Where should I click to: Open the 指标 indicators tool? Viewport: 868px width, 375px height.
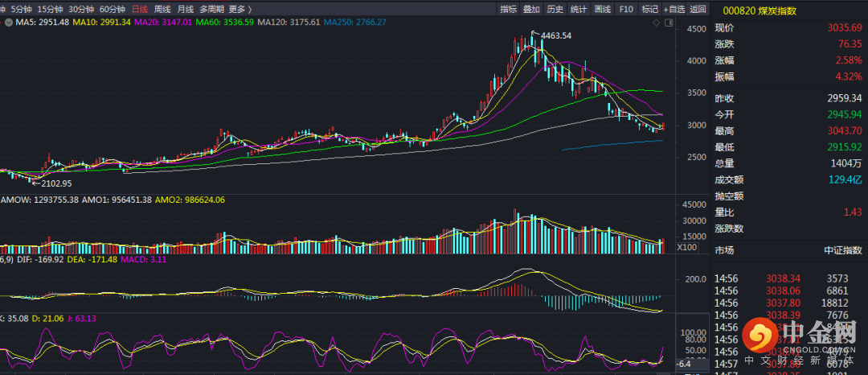pos(509,10)
